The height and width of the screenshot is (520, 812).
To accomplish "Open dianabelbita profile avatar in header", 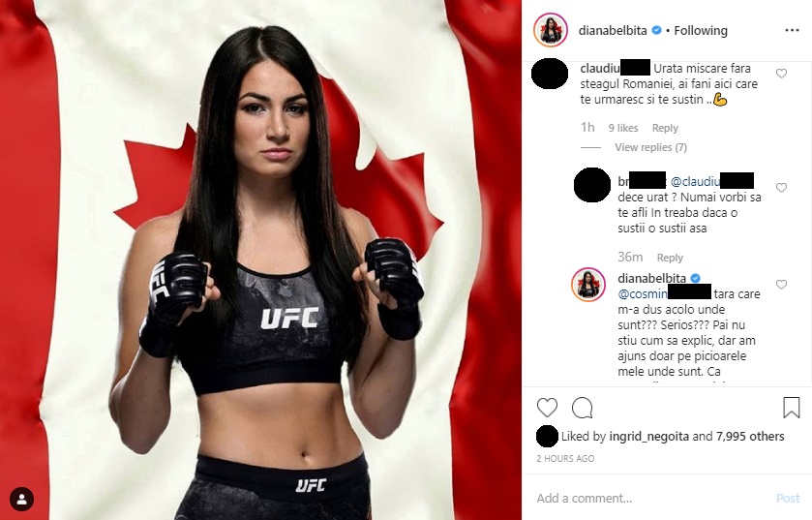I will [x=551, y=30].
